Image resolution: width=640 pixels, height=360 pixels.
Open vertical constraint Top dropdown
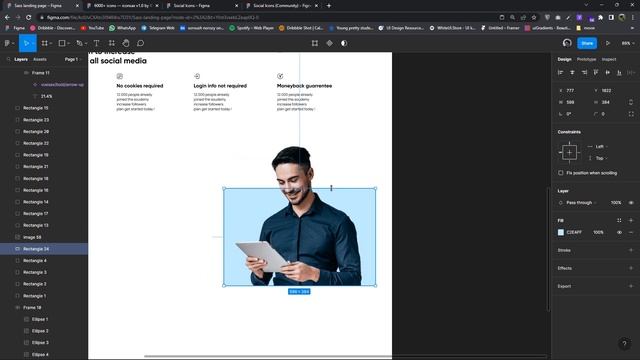(602, 158)
